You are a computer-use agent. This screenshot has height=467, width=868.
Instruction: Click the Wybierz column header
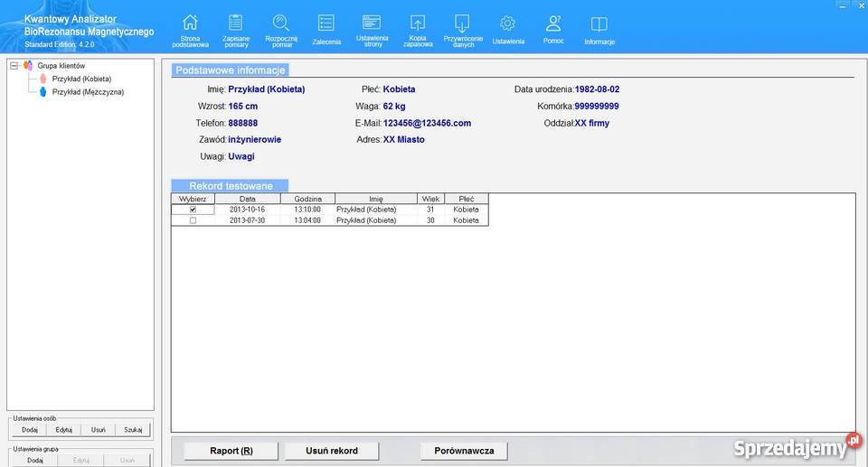[x=193, y=199]
